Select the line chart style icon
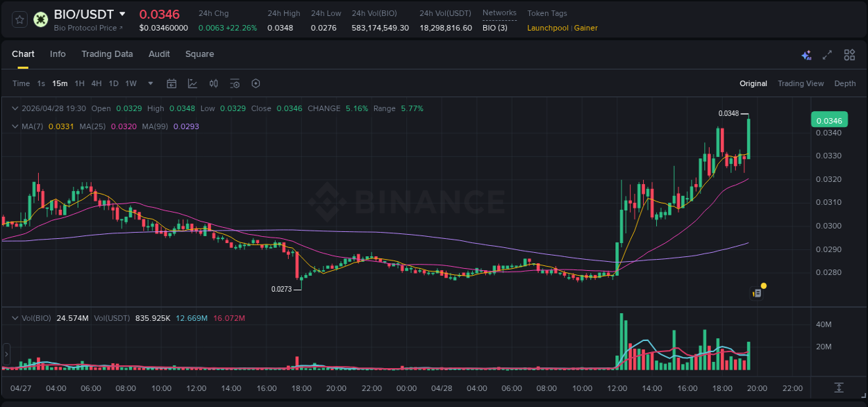 (192, 83)
